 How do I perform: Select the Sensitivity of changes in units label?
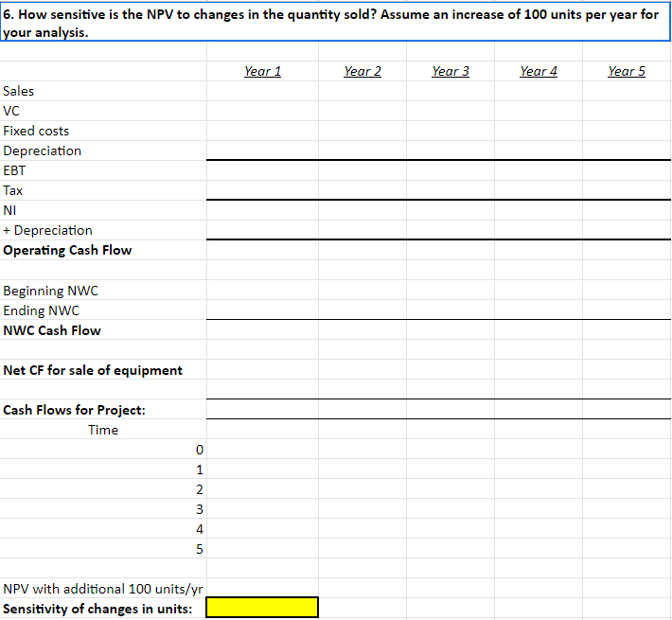click(x=97, y=609)
